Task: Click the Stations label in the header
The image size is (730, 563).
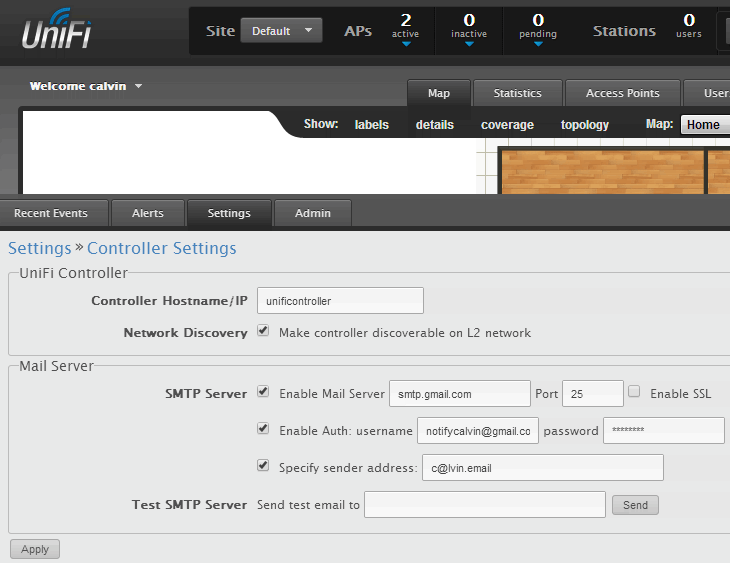Action: click(624, 31)
